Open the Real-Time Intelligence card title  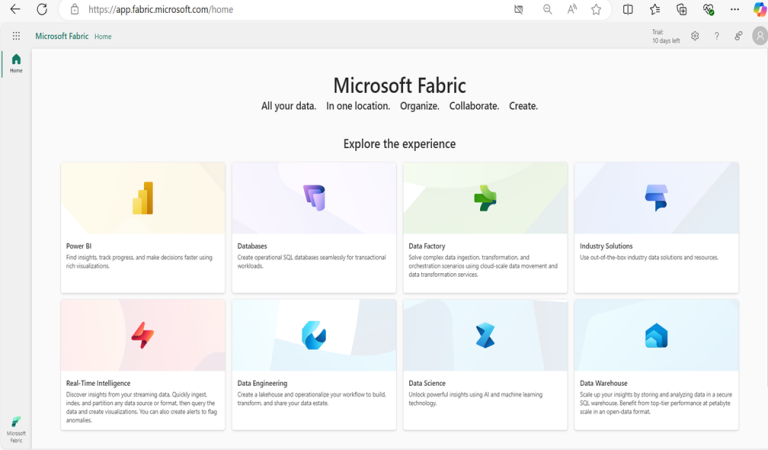tap(98, 383)
